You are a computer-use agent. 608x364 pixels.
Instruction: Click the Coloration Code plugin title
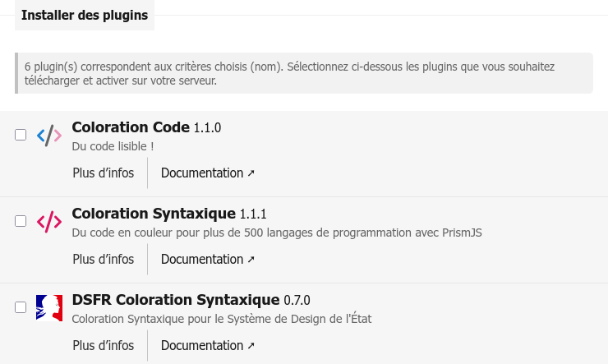(x=131, y=127)
